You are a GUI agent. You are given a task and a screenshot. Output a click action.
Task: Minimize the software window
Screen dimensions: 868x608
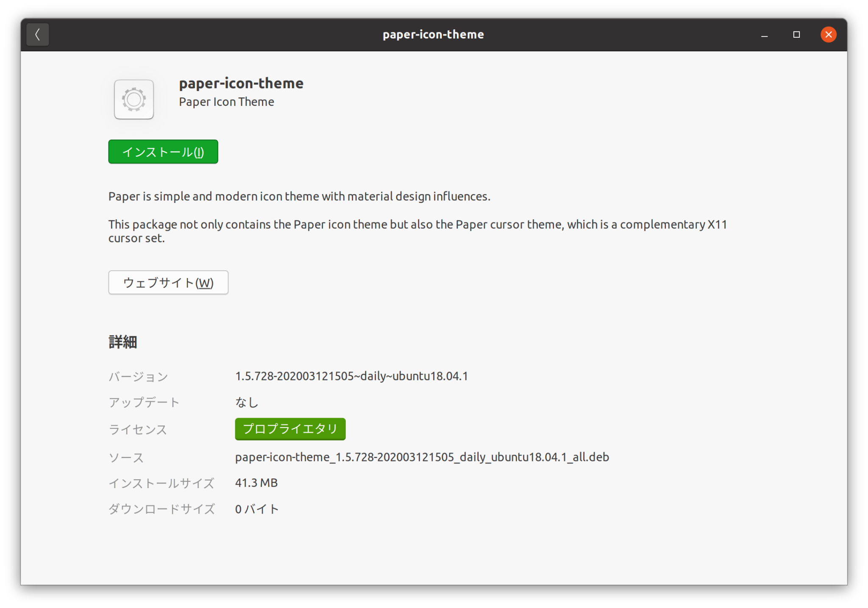(x=764, y=35)
